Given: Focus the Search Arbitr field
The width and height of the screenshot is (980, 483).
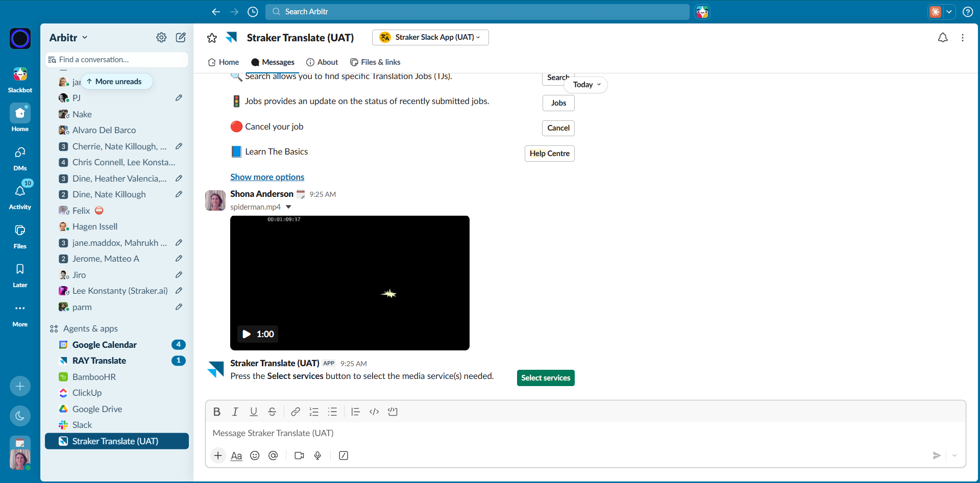Looking at the screenshot, I should coord(477,12).
